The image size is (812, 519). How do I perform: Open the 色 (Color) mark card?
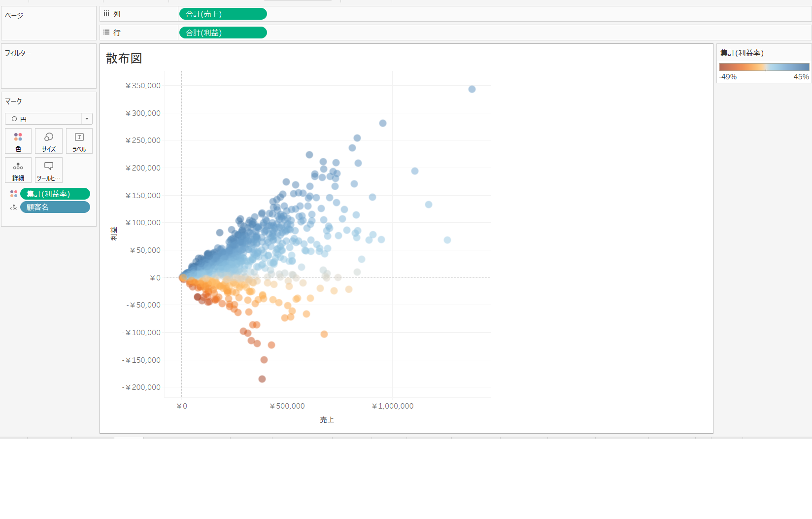tap(18, 141)
